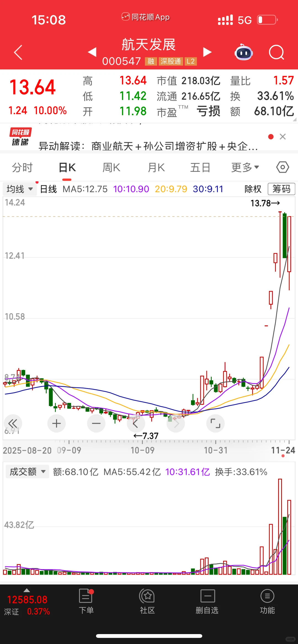Move chart right with the chevron button
This screenshot has height=644, width=298.
[176, 424]
